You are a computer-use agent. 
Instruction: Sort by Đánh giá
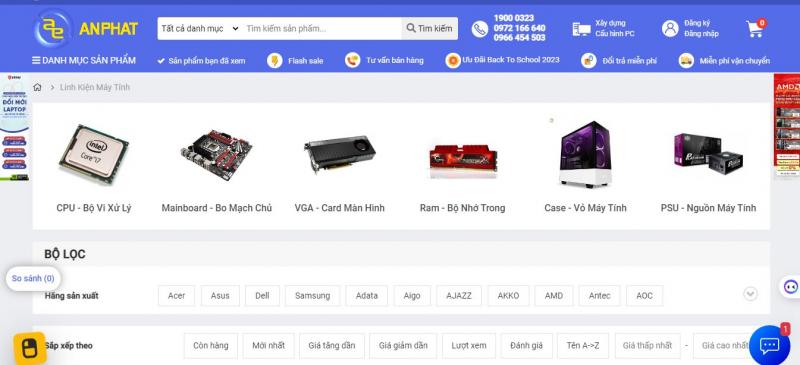[x=527, y=346]
